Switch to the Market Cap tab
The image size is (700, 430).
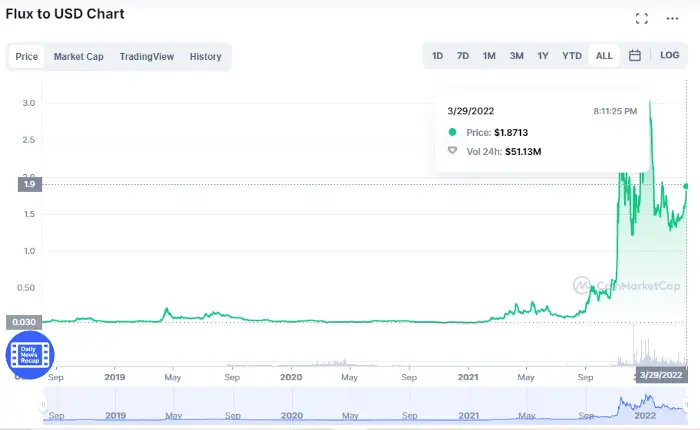tap(79, 57)
